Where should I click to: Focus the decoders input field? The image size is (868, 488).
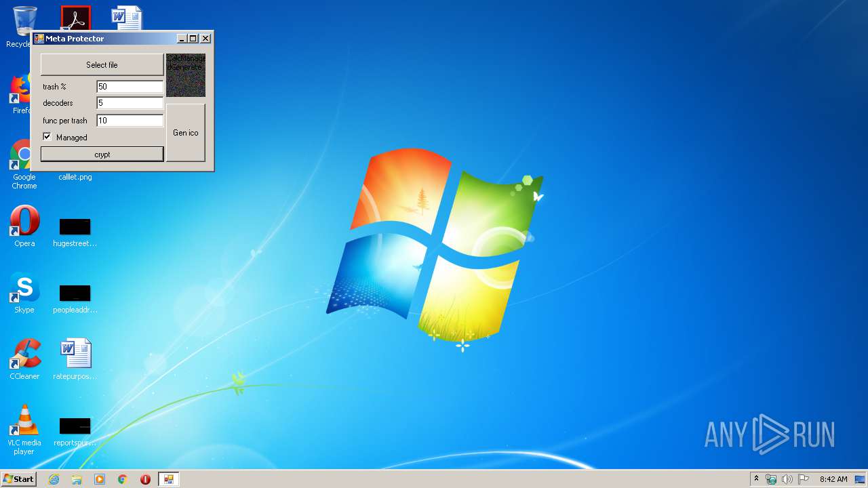130,103
